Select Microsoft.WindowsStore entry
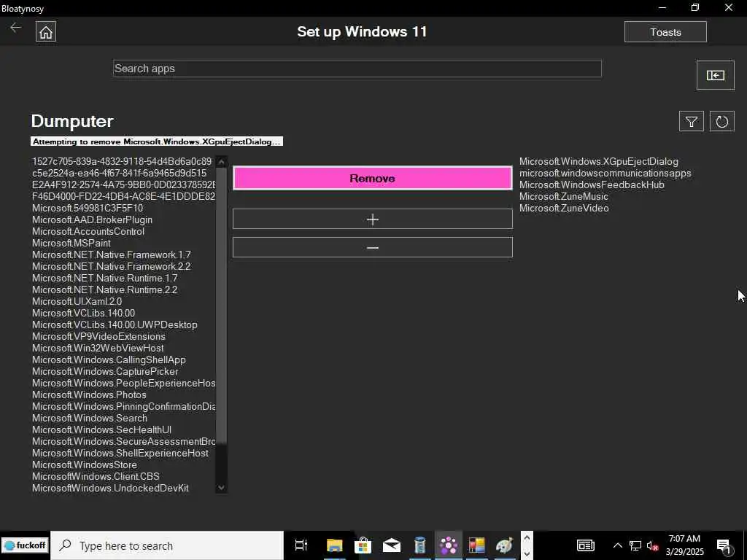Image resolution: width=747 pixels, height=560 pixels. pyautogui.click(x=85, y=464)
